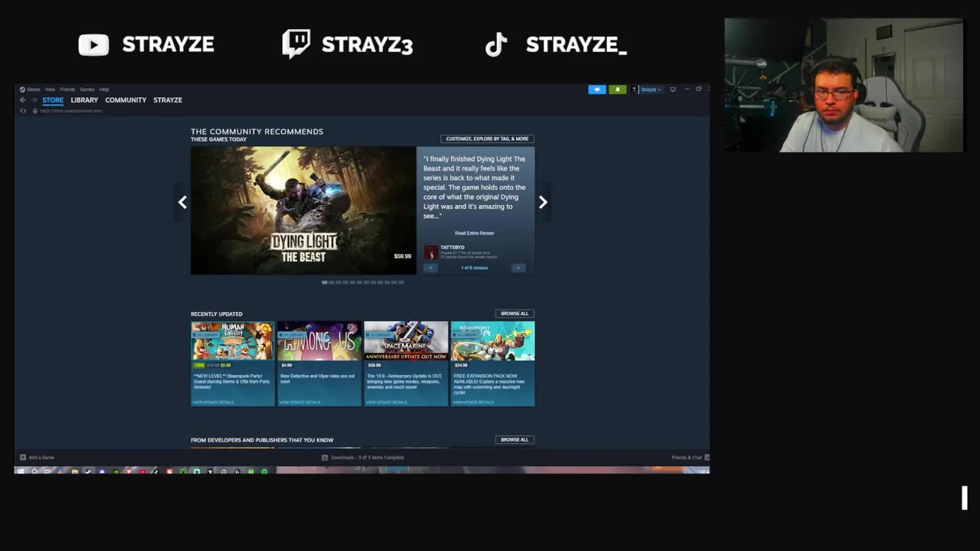Show previous recommended game carousel arrow
The width and height of the screenshot is (980, 551).
[182, 202]
